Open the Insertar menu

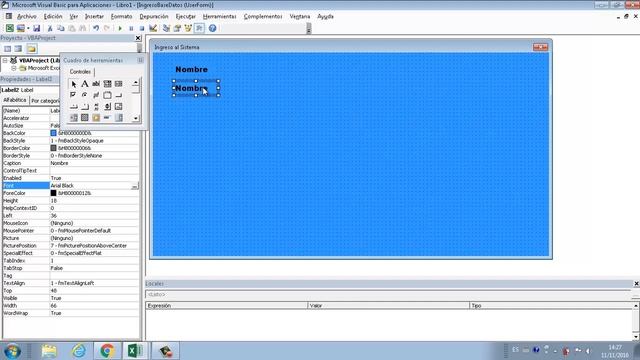point(94,16)
